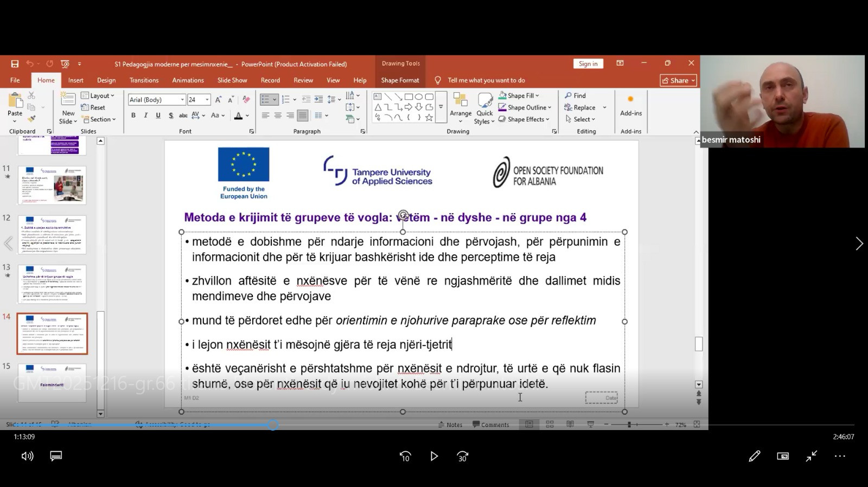Screen dimensions: 868x487
Task: Fit slide to current window
Action: pos(697,424)
